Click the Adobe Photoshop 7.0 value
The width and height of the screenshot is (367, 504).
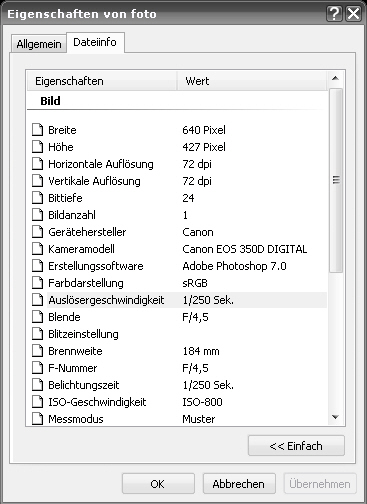234,266
